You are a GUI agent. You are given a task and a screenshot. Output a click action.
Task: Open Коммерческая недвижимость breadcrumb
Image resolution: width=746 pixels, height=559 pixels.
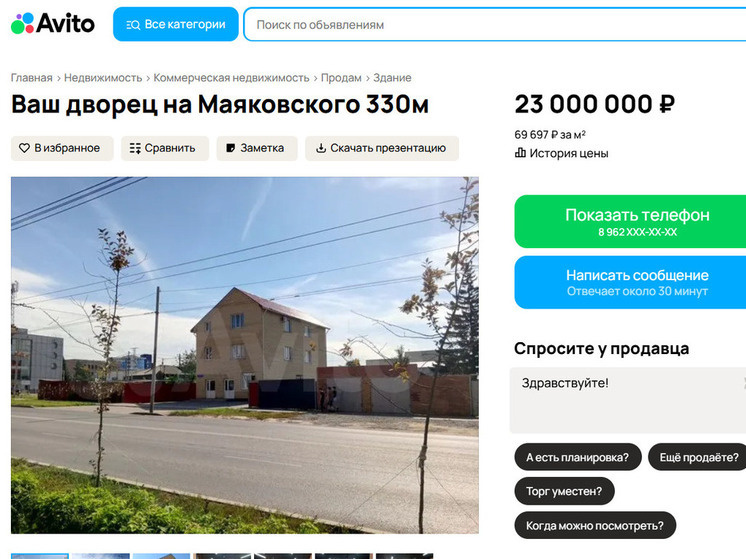click(231, 78)
